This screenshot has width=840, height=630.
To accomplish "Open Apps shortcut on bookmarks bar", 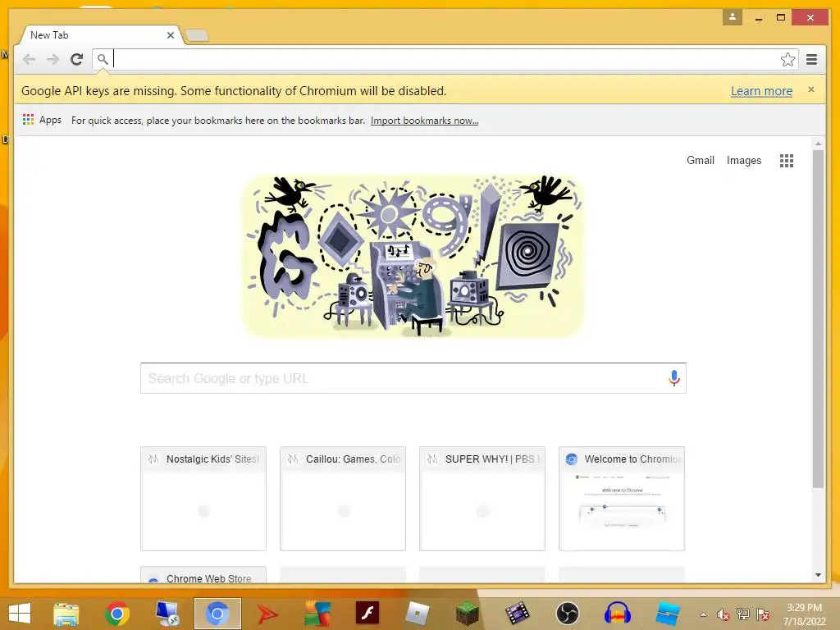I will [x=43, y=120].
